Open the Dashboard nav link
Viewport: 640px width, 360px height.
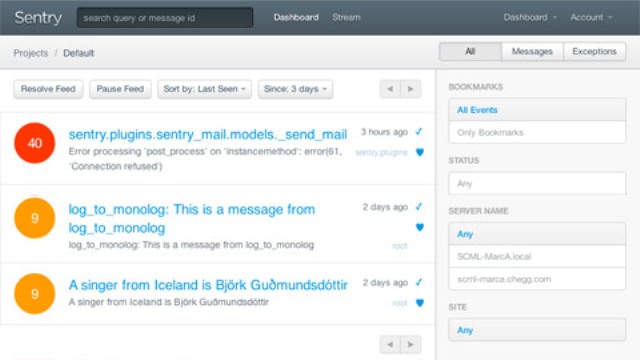click(296, 18)
